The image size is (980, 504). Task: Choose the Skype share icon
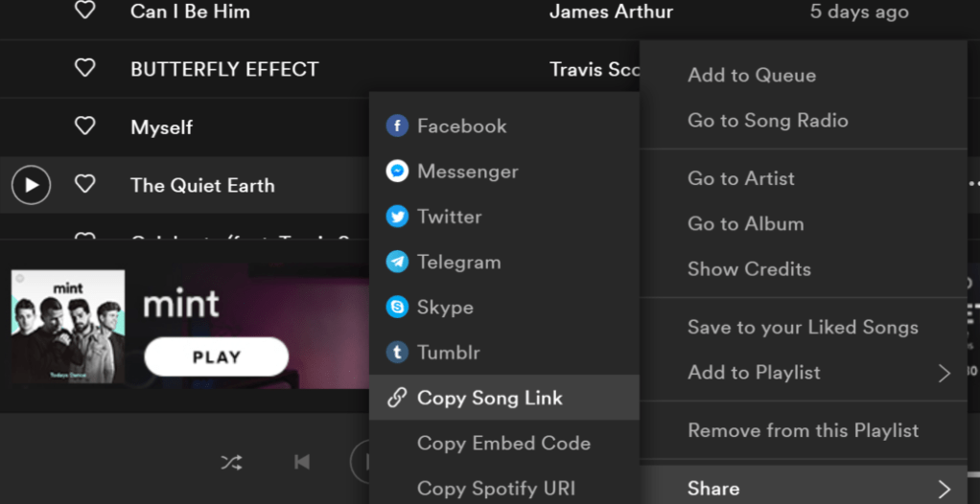point(397,308)
